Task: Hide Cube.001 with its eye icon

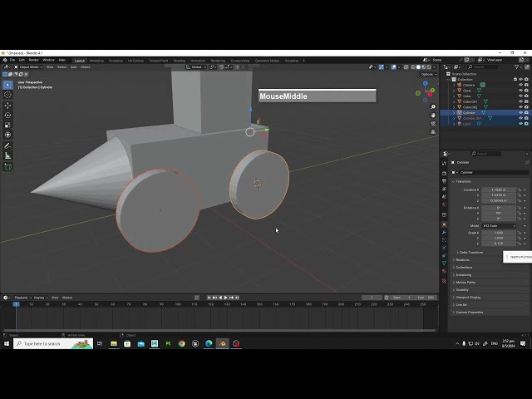Action: 520,101
